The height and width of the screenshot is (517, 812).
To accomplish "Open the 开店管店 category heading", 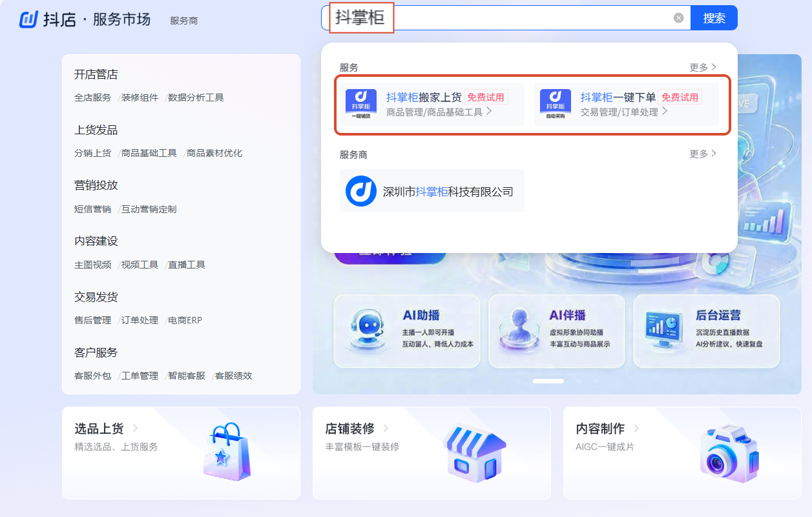I will 96,75.
